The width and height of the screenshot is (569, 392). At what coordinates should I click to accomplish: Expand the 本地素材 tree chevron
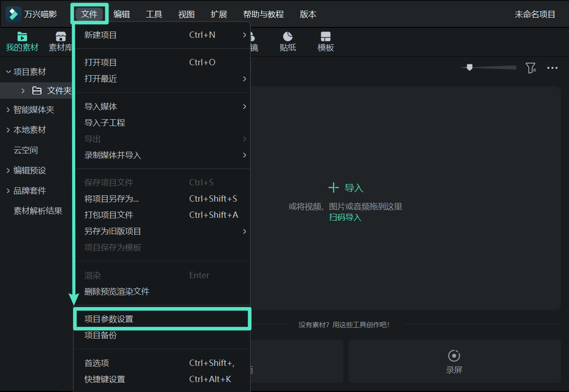pyautogui.click(x=8, y=130)
